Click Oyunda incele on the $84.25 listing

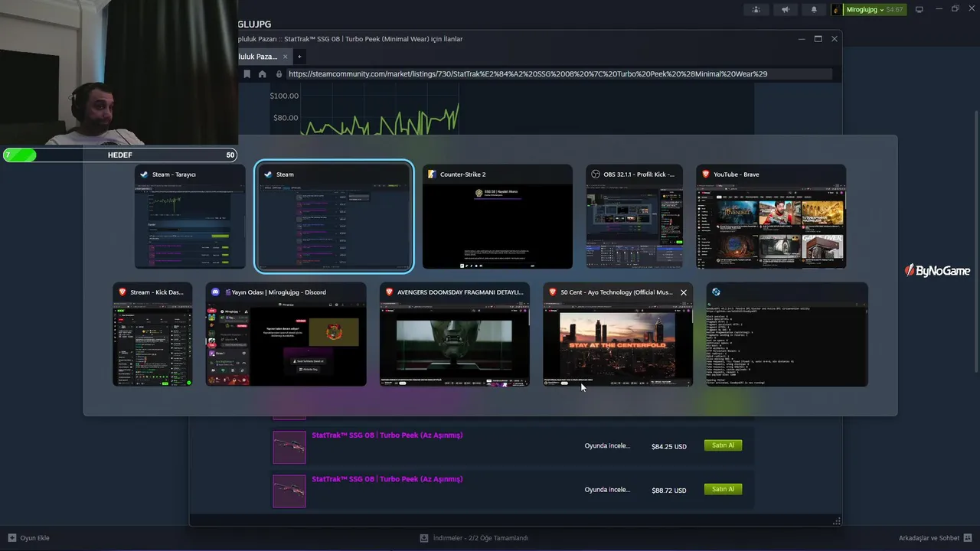[607, 445]
